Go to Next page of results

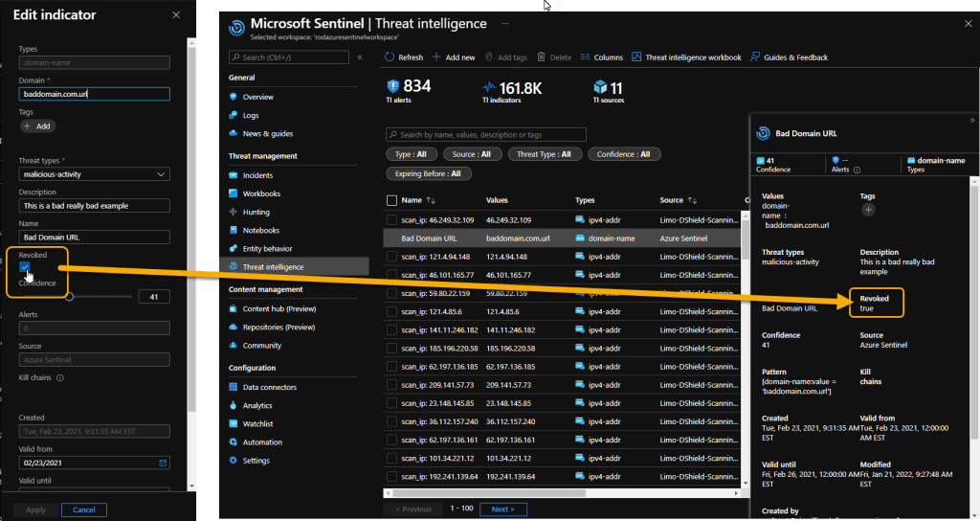click(x=503, y=510)
